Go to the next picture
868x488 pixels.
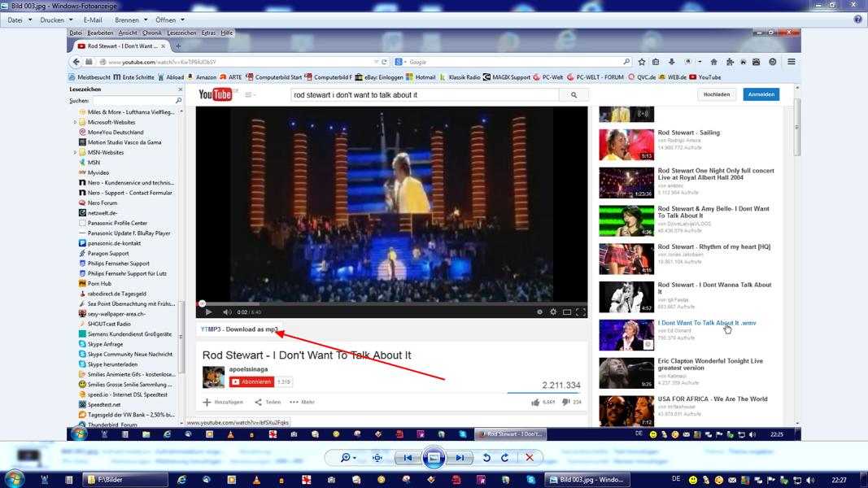click(x=460, y=458)
